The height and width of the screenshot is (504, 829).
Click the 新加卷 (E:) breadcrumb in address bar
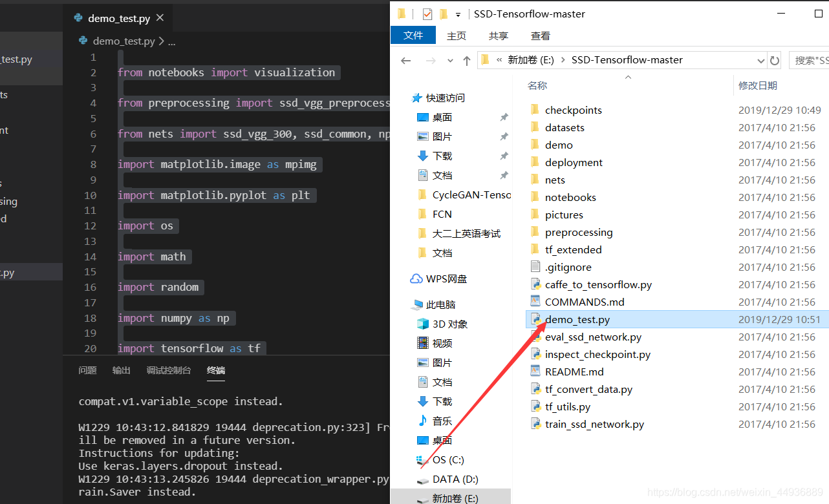[x=530, y=60]
